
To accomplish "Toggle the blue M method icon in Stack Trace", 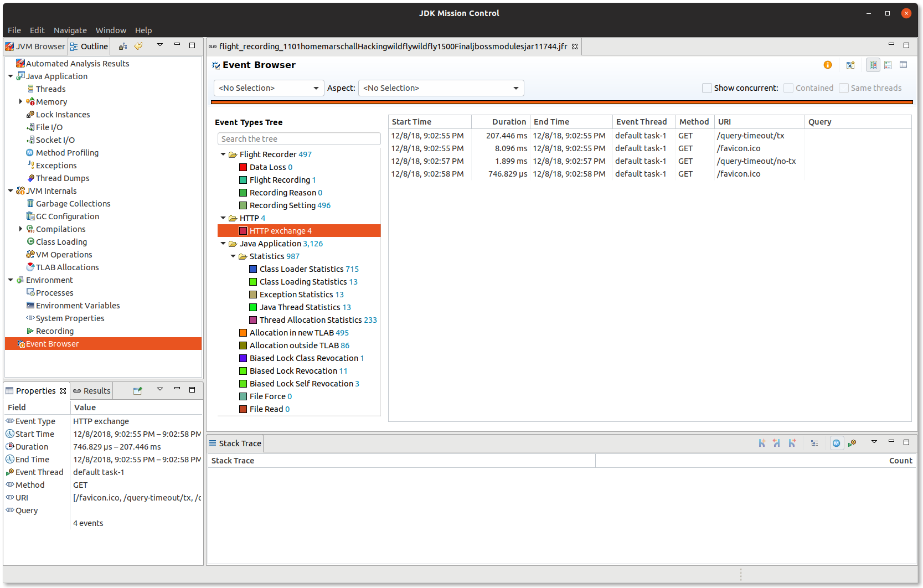I will tap(837, 443).
